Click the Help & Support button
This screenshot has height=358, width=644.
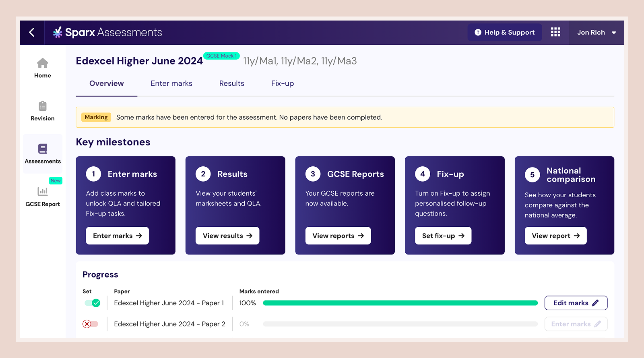[505, 32]
